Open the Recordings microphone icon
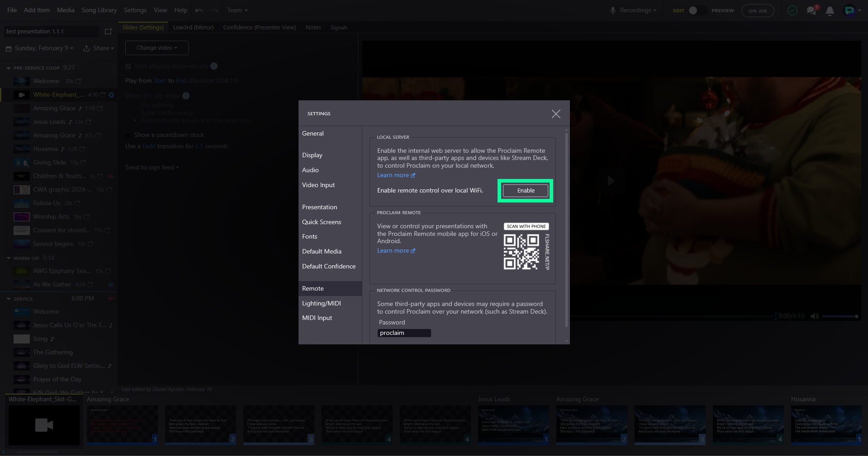The height and width of the screenshot is (456, 868). 614,10
